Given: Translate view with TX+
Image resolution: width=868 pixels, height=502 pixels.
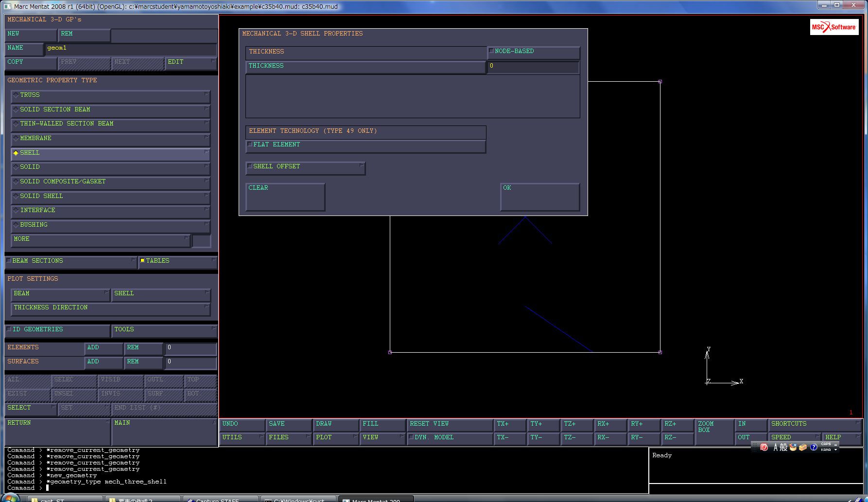Looking at the screenshot, I should coord(509,425).
